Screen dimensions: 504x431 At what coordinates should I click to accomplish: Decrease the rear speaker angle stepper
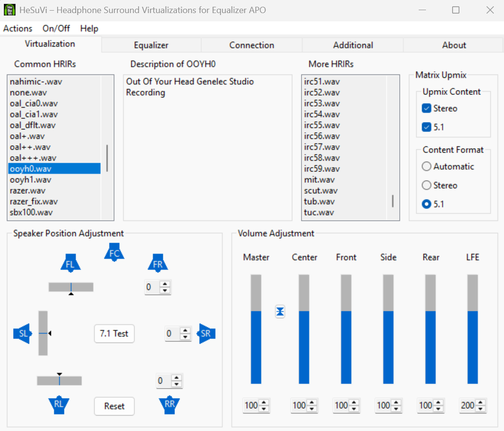[176, 384]
